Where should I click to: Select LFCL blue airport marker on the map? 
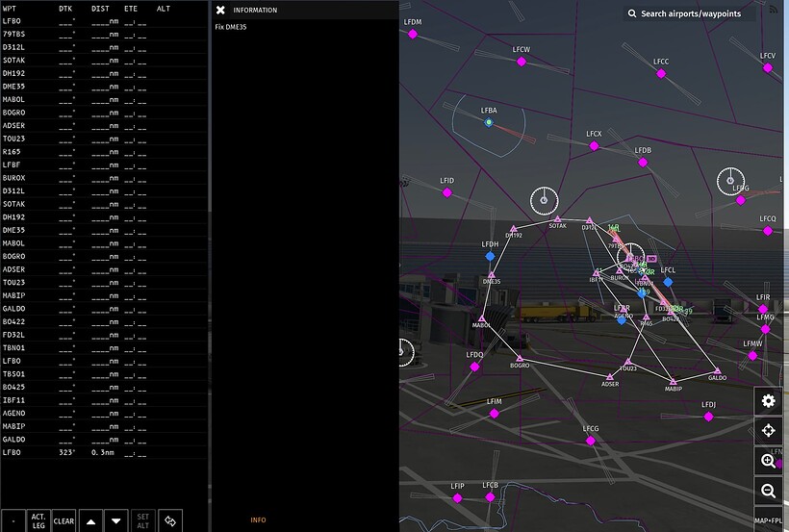(668, 282)
